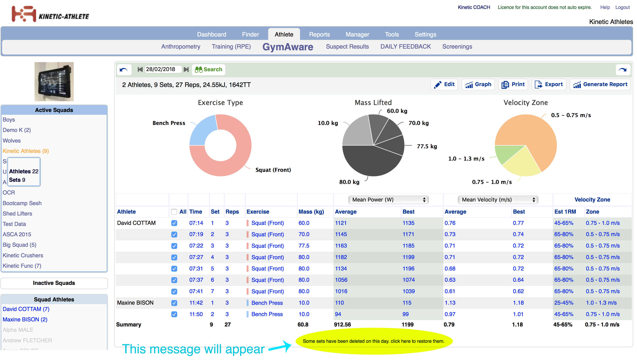Expand the Inactive Squads section

[54, 283]
